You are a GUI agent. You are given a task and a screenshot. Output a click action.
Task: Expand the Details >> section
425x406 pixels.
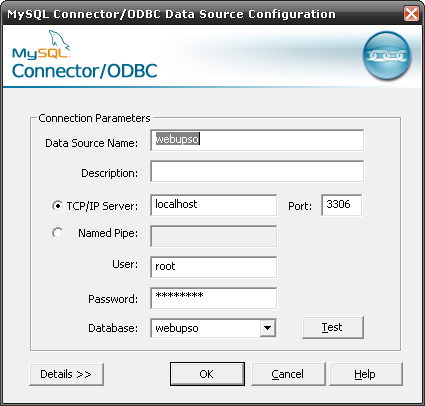[66, 374]
